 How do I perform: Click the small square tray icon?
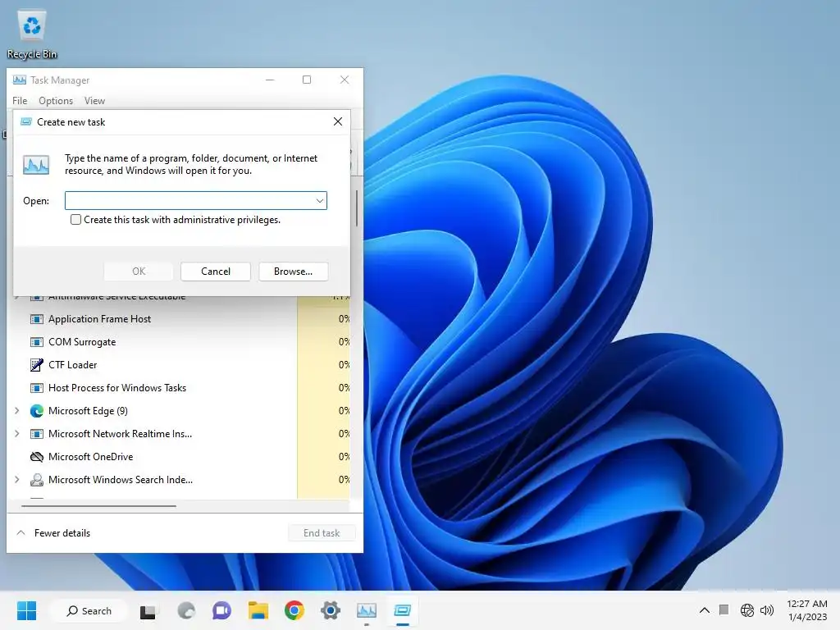[x=724, y=609]
